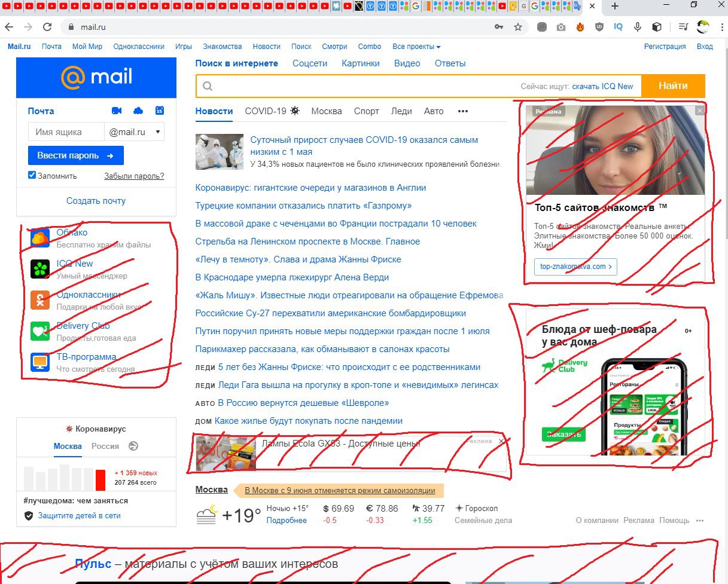Image resolution: width=728 pixels, height=584 pixels.
Task: Click the globe icon next to Россия
Action: pyautogui.click(x=133, y=446)
